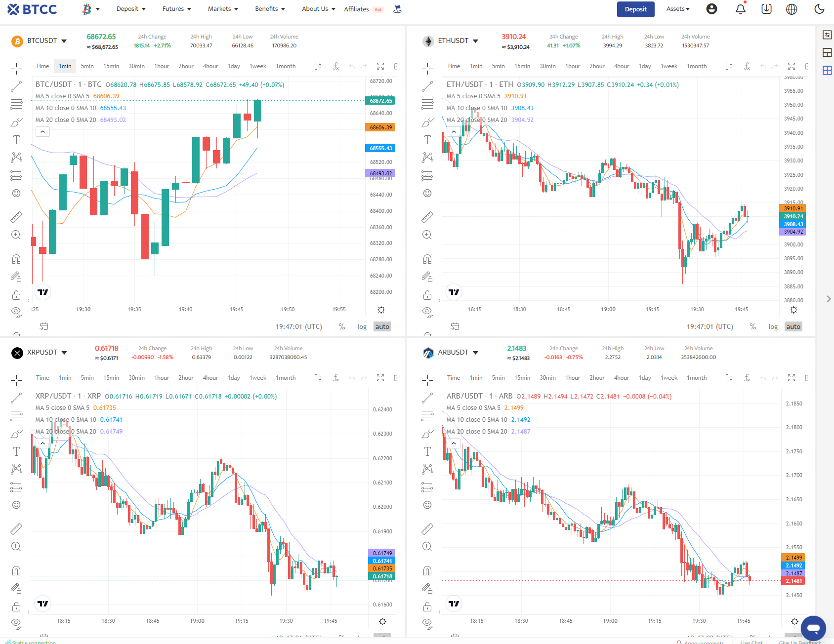834x644 pixels.
Task: Toggle log scale on BTCUSDT chart
Action: [x=362, y=326]
